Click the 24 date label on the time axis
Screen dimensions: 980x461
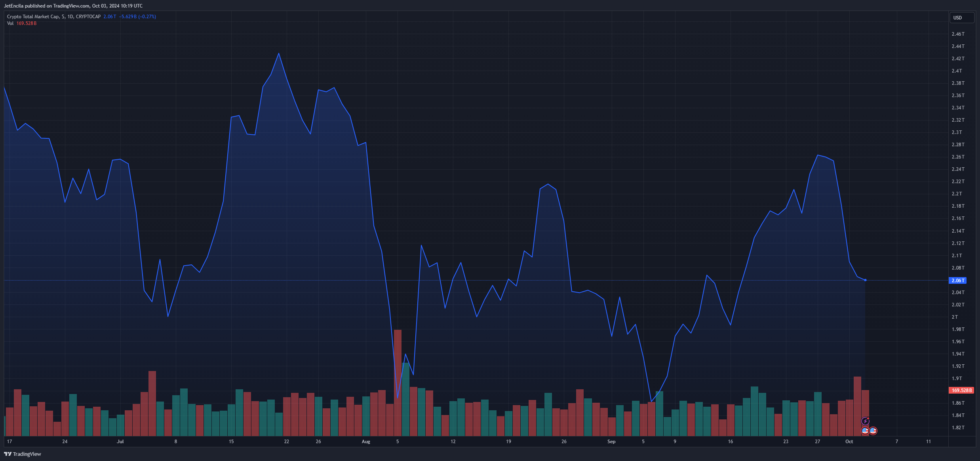point(65,442)
